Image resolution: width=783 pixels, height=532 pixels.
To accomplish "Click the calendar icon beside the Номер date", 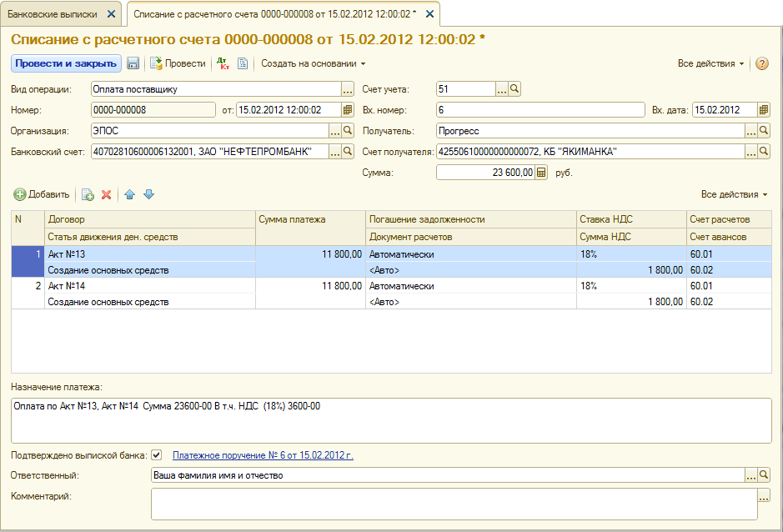I will 348,109.
